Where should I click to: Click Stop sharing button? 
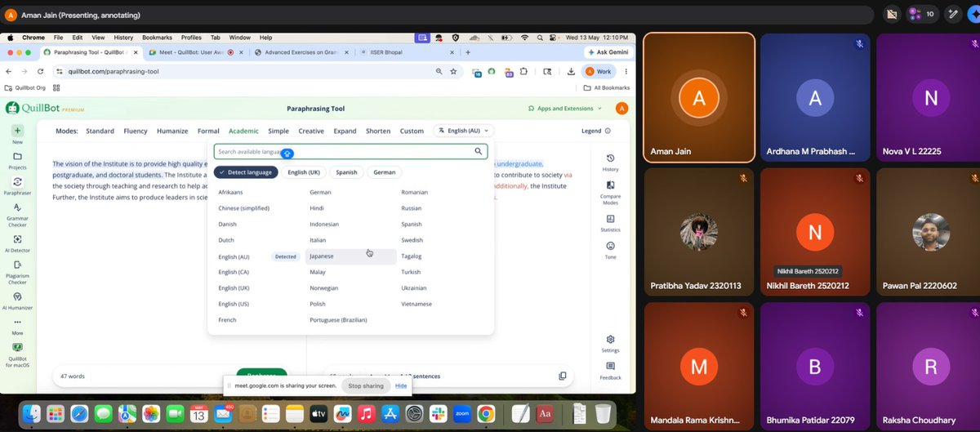pyautogui.click(x=366, y=385)
